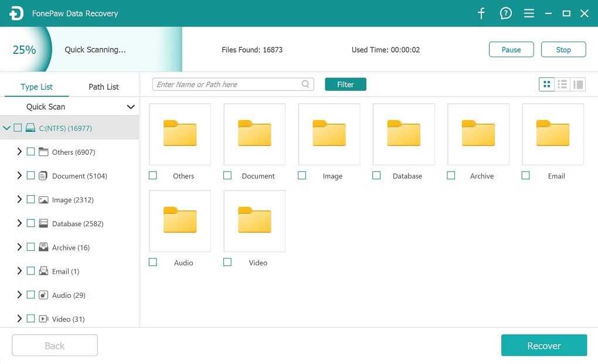Collapse the Quick Scan dropdown
This screenshot has width=598, height=364.
point(131,107)
